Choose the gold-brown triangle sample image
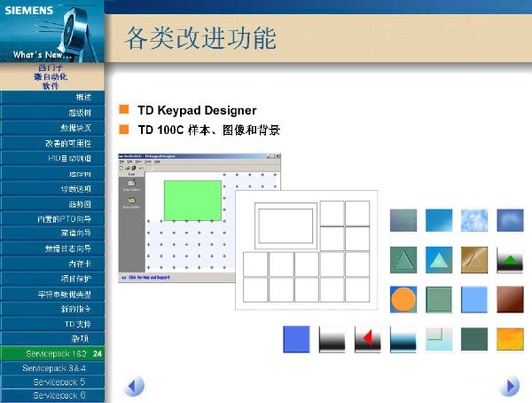Screen dimensions: 532x403 [x=474, y=260]
